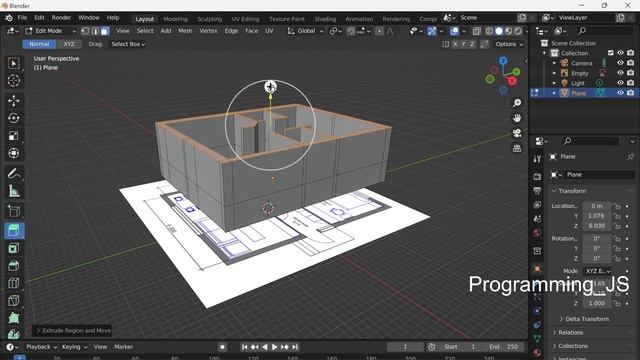This screenshot has height=360, width=640.
Task: Select the Poly Build tool
Action: pos(14,318)
